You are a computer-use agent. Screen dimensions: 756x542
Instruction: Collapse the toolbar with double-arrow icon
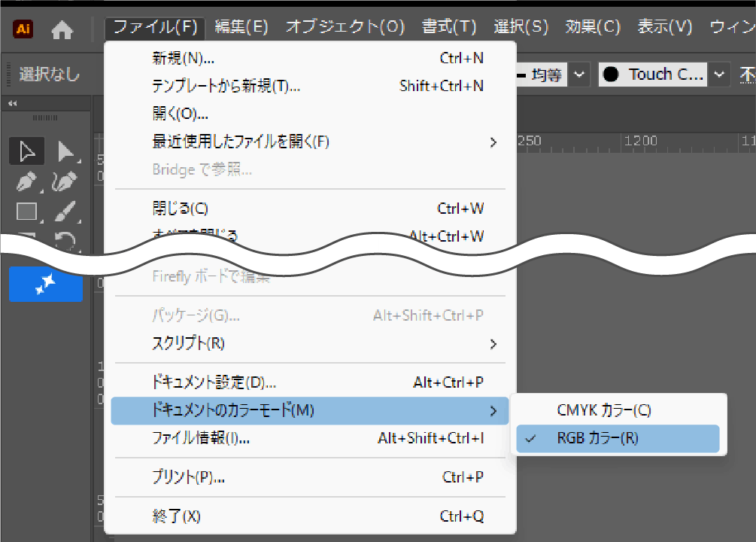[13, 103]
